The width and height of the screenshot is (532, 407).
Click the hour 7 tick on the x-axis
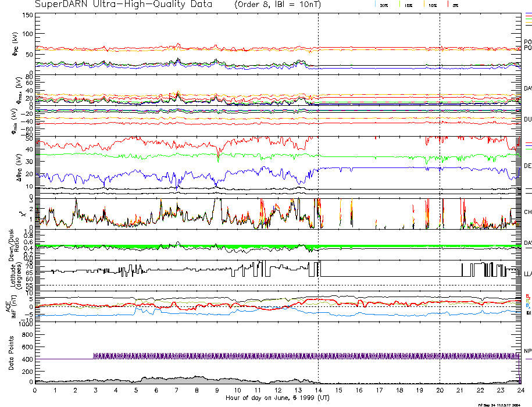(177, 391)
